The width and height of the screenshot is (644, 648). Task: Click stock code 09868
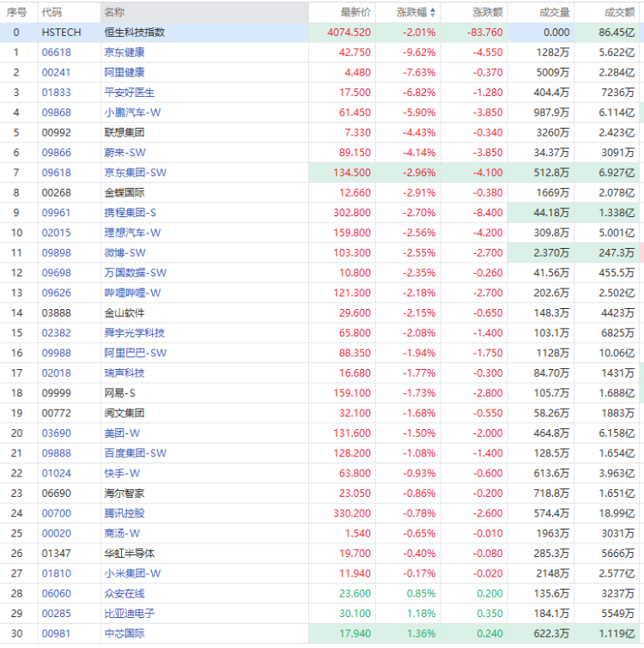tap(56, 112)
